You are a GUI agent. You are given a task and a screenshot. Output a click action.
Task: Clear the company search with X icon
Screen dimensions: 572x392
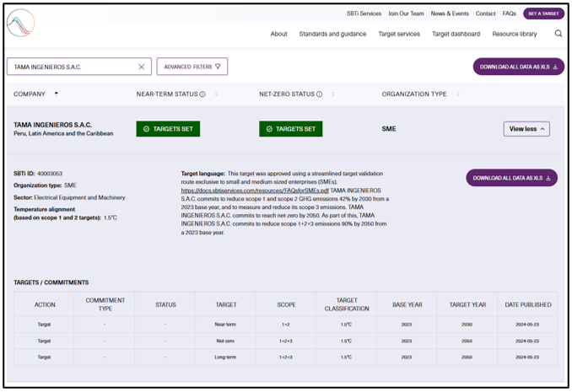point(141,67)
